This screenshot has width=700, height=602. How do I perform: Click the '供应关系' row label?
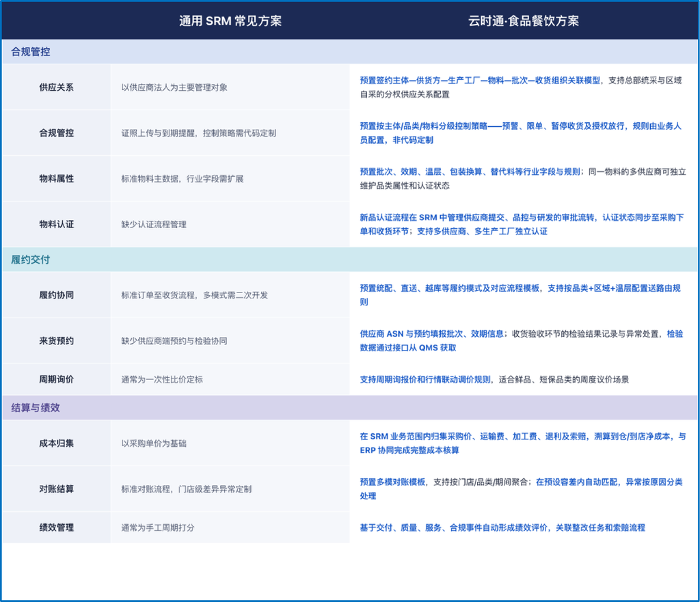(x=56, y=87)
